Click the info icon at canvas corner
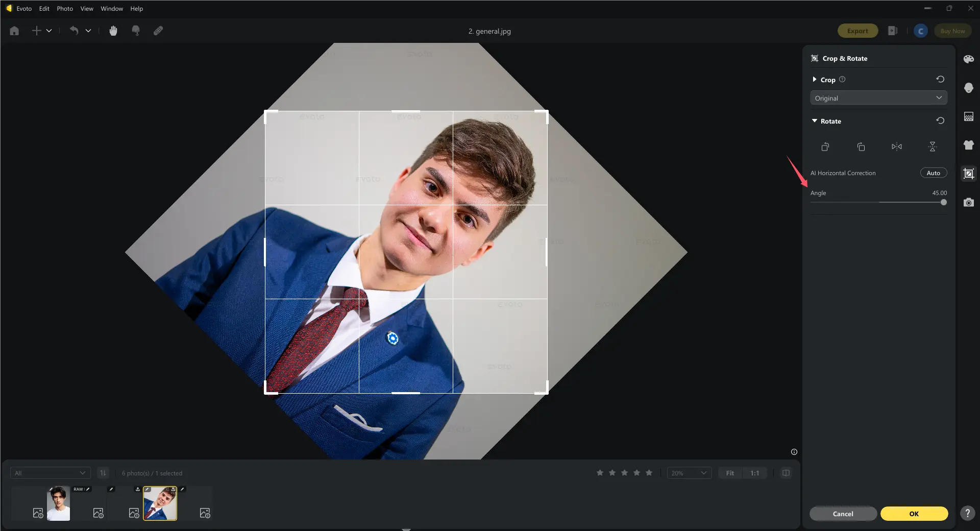Screen dimensions: 980x531 pyautogui.click(x=794, y=452)
